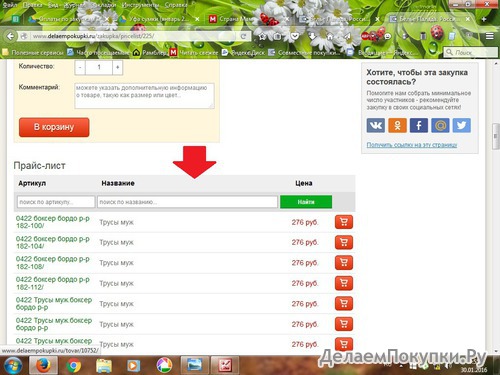Click the green Найти button
Viewport: 500px width, 375px height.
(x=306, y=202)
